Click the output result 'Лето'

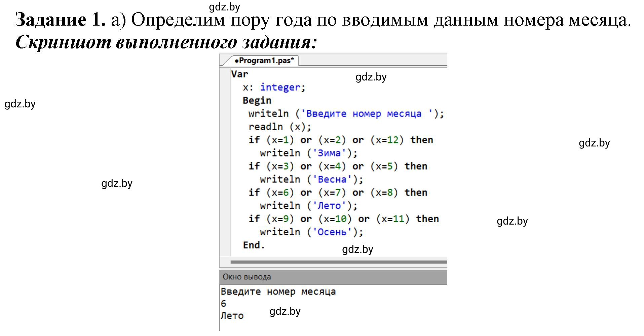click(232, 316)
